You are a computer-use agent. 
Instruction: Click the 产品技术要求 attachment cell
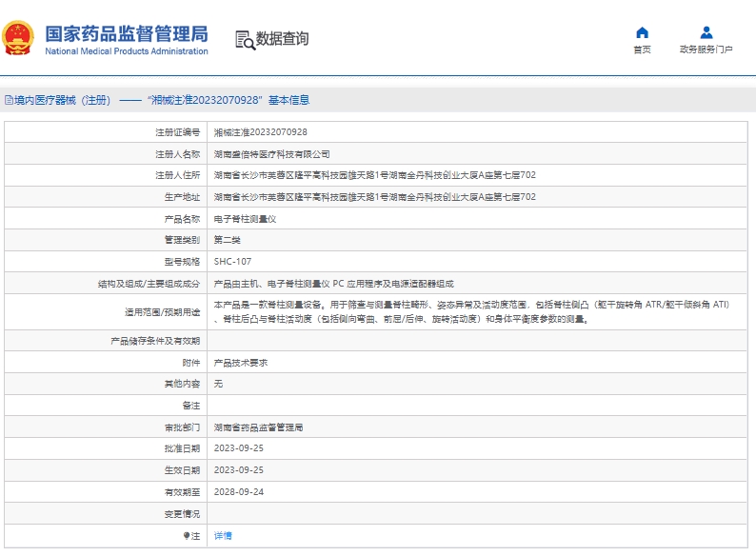tap(240, 363)
